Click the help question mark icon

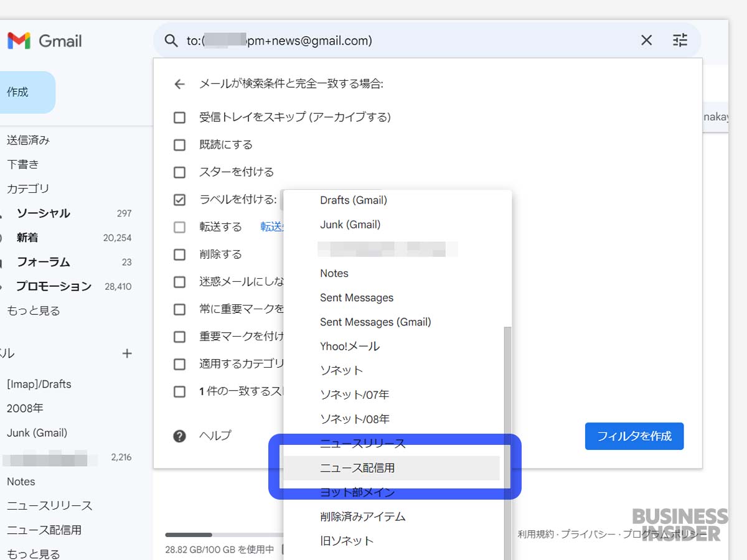tap(179, 436)
